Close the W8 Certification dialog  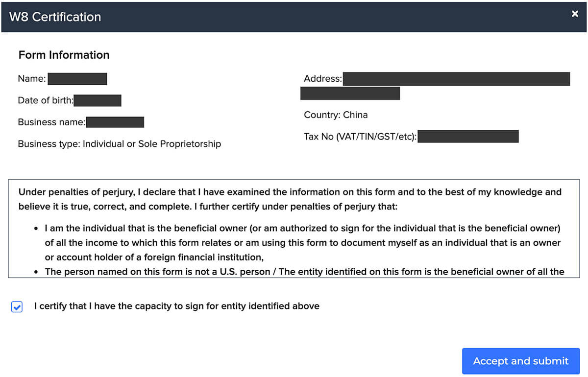click(x=575, y=14)
